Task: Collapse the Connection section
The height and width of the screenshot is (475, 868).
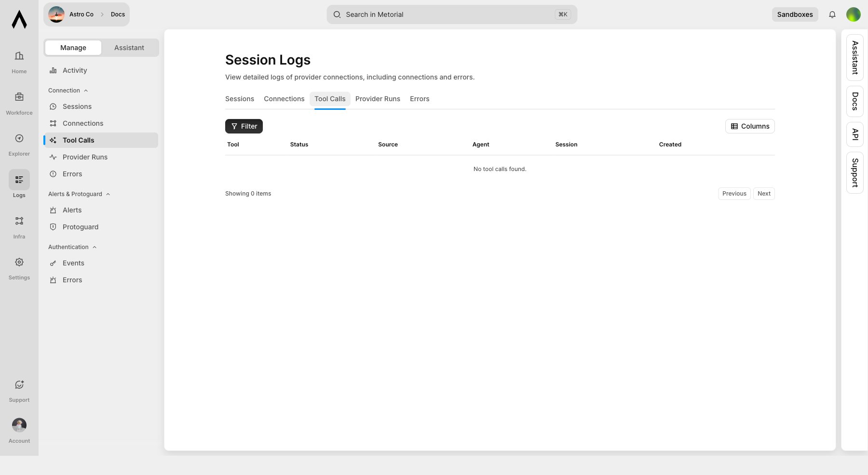Action: pyautogui.click(x=68, y=91)
